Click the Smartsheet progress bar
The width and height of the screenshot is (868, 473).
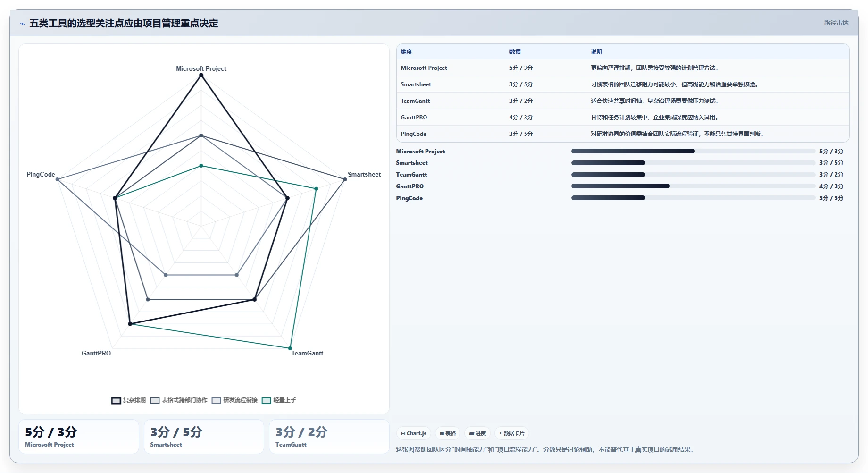693,163
